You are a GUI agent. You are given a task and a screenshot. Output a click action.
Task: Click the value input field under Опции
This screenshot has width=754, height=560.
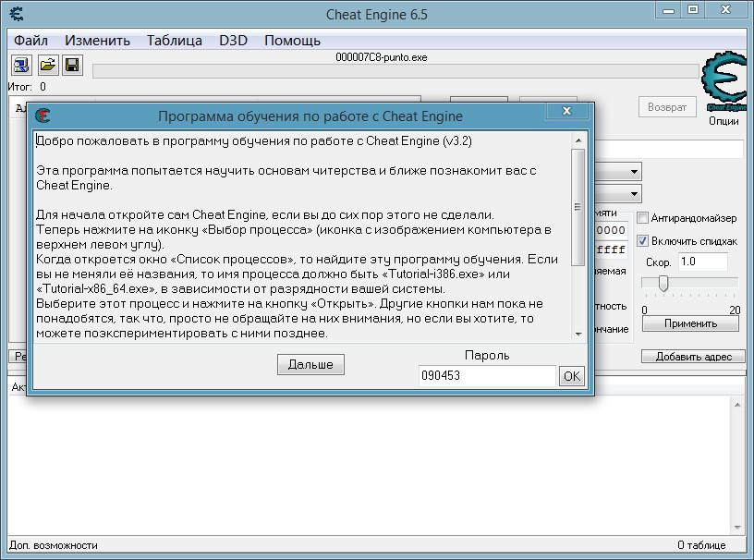pyautogui.click(x=669, y=149)
